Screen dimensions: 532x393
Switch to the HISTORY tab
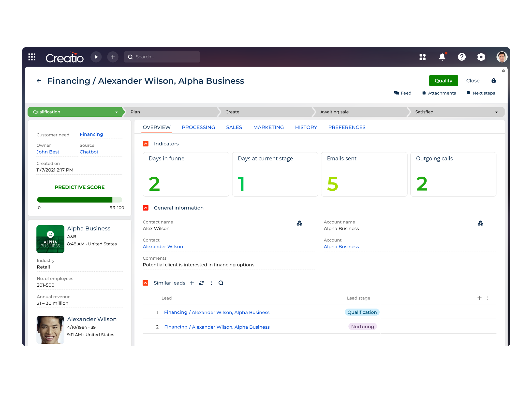pyautogui.click(x=306, y=127)
